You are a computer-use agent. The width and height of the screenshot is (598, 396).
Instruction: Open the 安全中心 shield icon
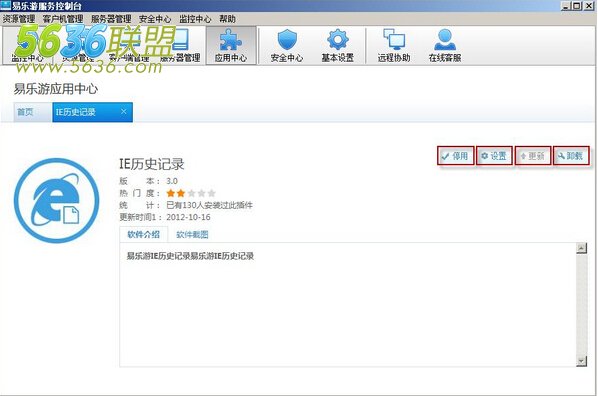tap(287, 45)
